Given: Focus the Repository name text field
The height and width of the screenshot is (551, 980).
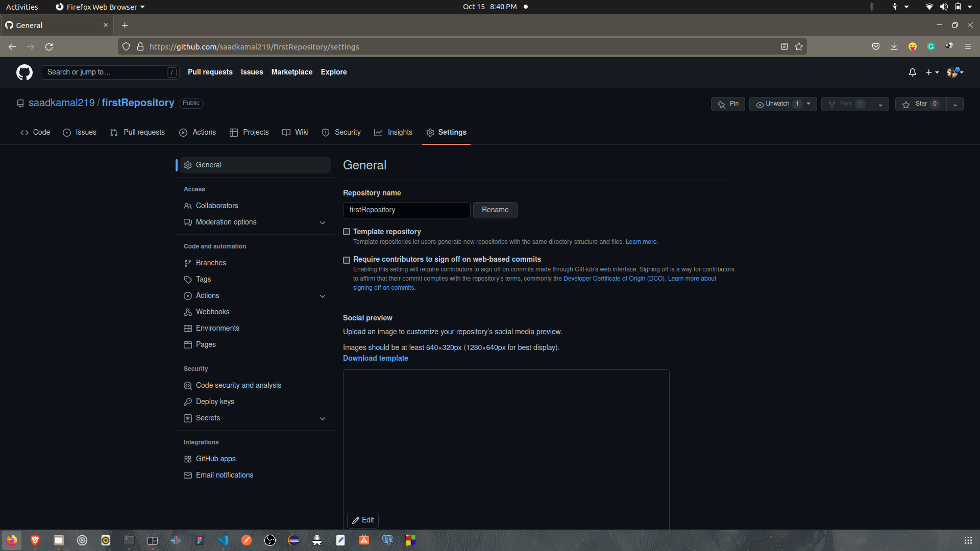Looking at the screenshot, I should point(406,210).
